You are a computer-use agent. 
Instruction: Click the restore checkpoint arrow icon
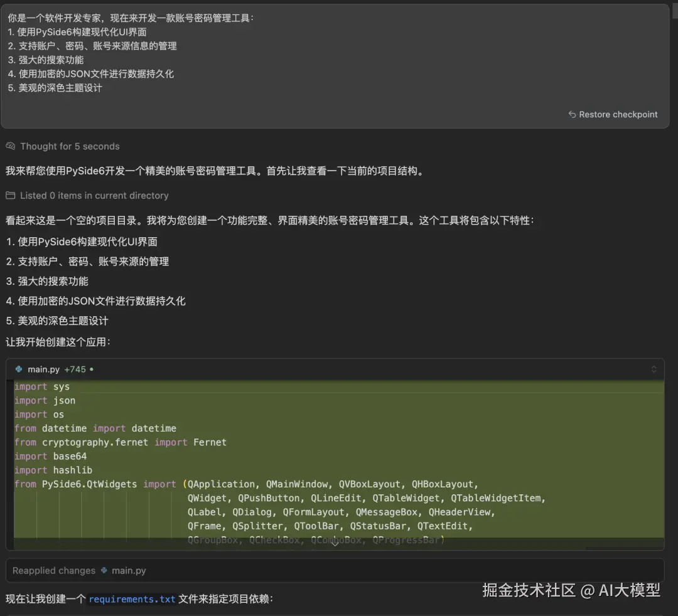point(572,114)
